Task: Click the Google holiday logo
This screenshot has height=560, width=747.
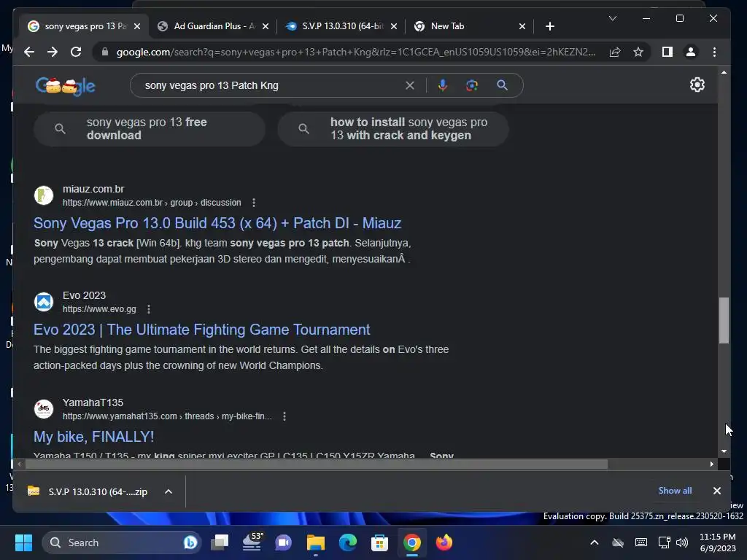Action: point(65,86)
